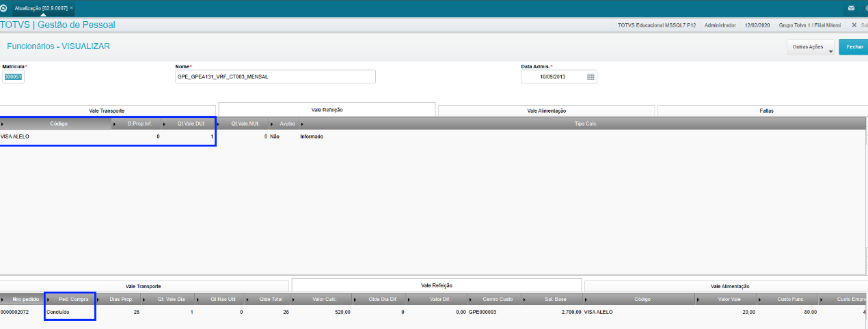Select the Atualização [02.9.0007] tab

point(41,8)
